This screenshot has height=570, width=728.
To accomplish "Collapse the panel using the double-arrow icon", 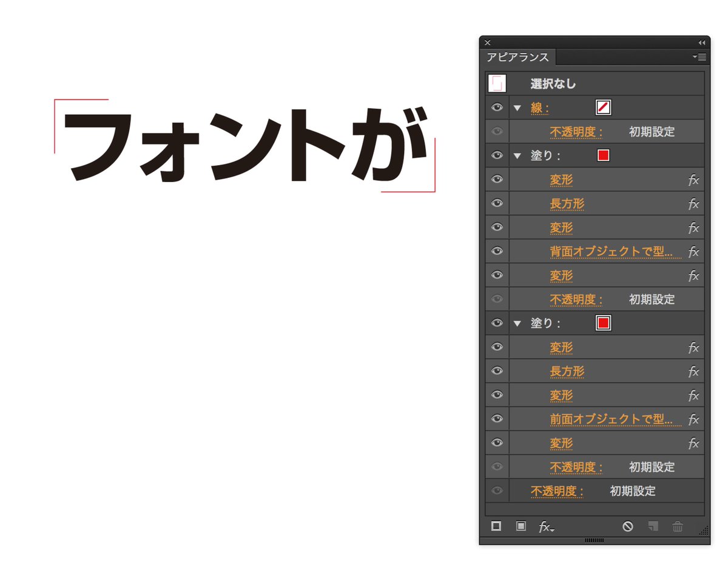I will coord(702,42).
